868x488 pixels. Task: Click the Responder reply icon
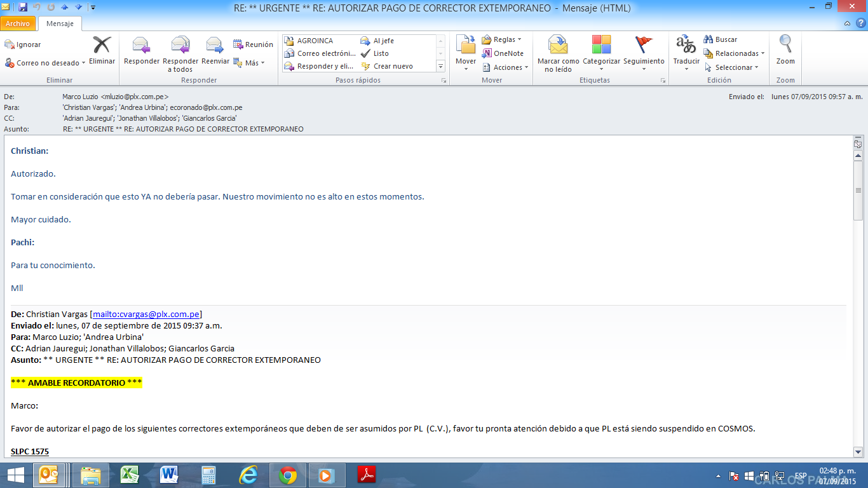[x=141, y=46]
